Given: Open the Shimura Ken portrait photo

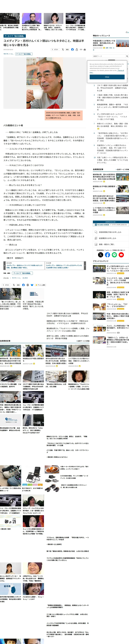Looking at the screenshot, I should 45,83.
